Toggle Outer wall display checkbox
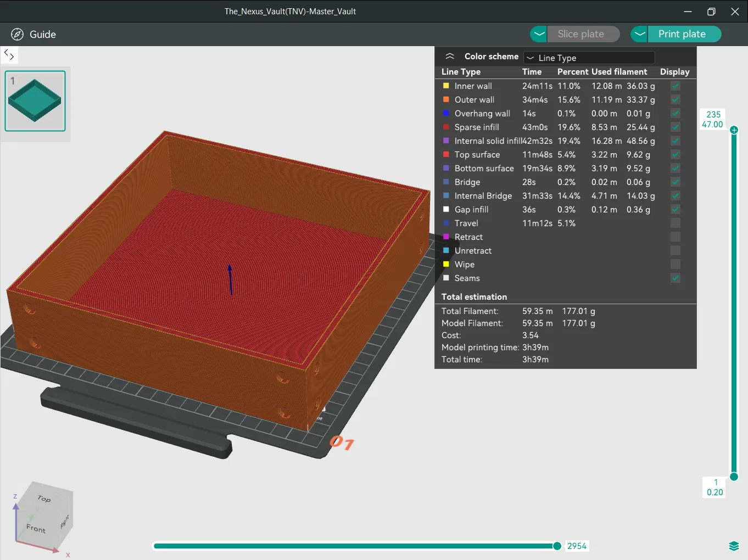The width and height of the screenshot is (748, 560). point(676,99)
